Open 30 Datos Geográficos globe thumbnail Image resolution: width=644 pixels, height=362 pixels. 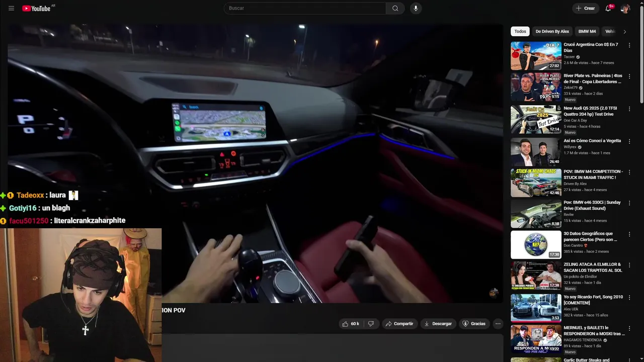(x=536, y=244)
